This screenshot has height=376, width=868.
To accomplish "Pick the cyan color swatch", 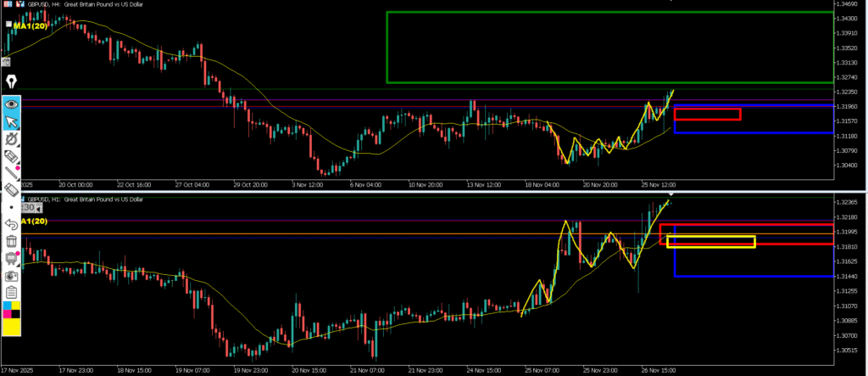I will click(x=7, y=306).
